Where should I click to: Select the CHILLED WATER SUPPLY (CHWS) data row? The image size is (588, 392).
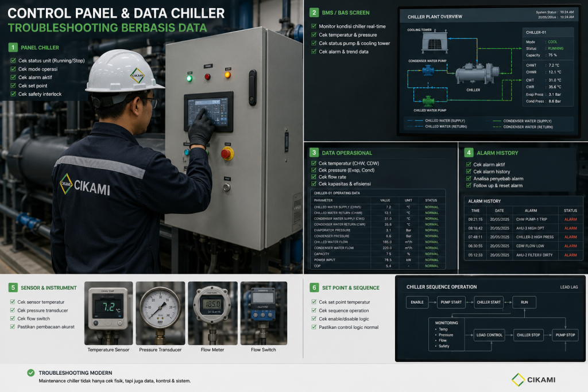click(378, 207)
